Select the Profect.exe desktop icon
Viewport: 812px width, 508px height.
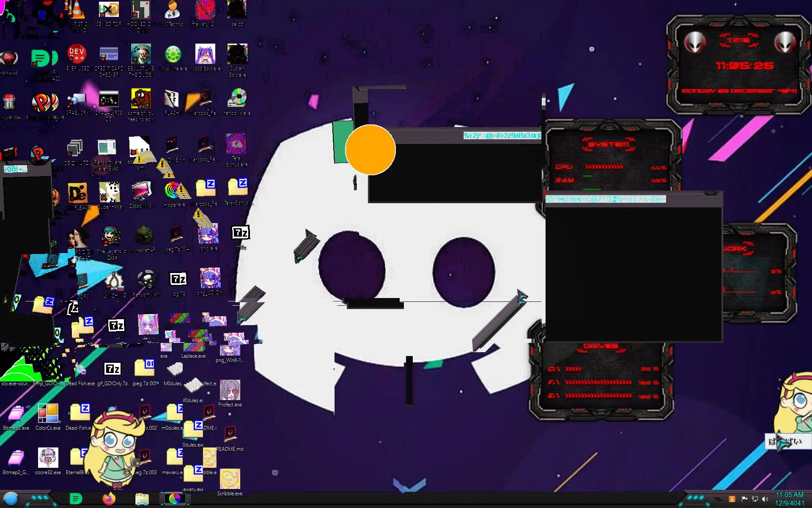point(230,390)
